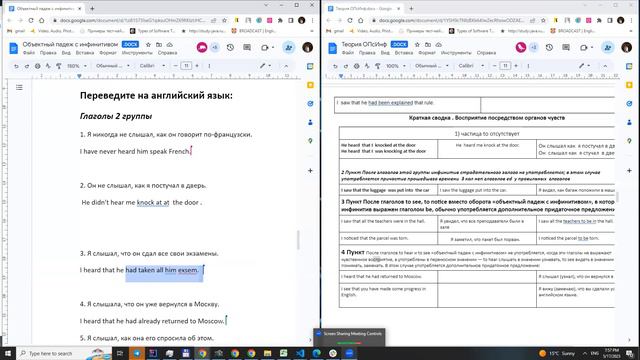
Task: Print the left document
Action: (38, 66)
